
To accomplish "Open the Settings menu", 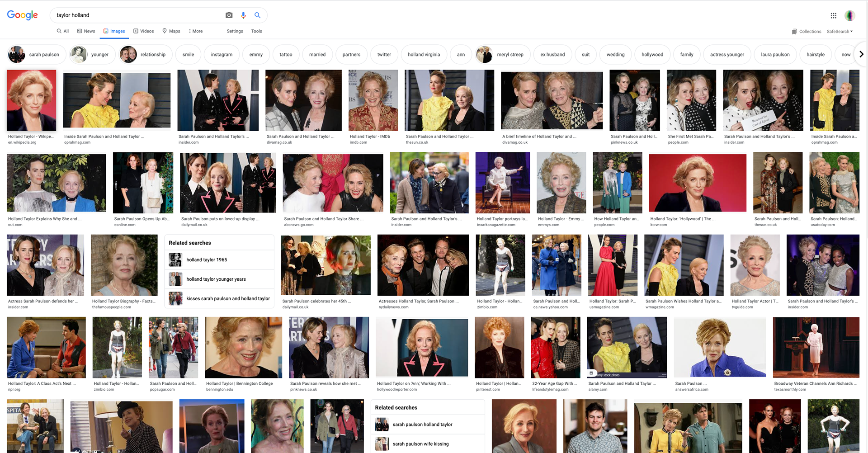I will click(x=235, y=31).
